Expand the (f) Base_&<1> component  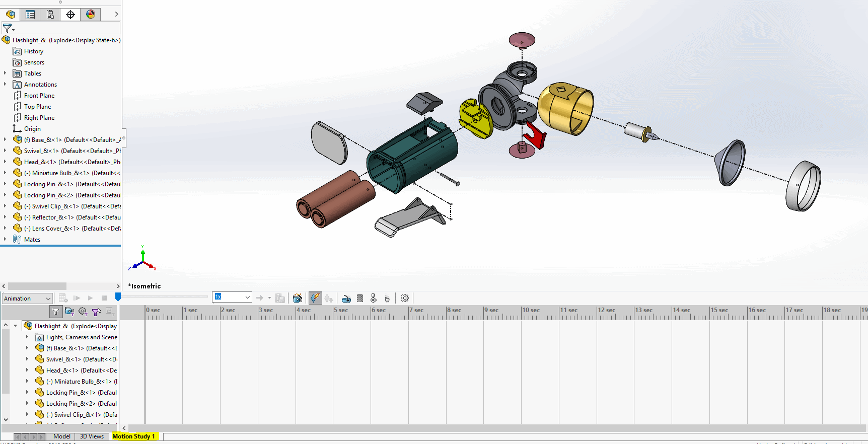(x=5, y=140)
